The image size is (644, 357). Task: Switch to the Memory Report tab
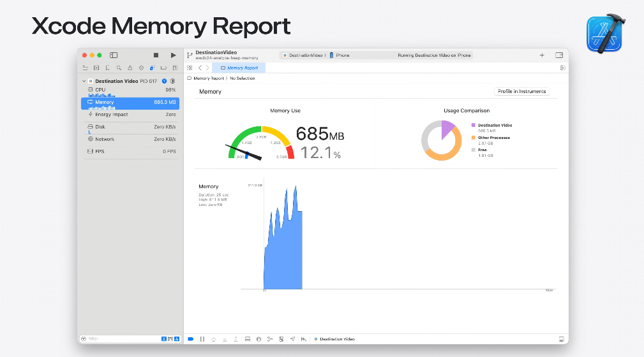[x=239, y=68]
